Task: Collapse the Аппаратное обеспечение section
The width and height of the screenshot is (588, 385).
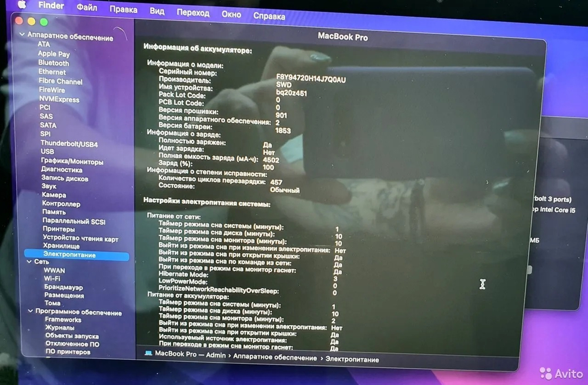Action: (21, 35)
